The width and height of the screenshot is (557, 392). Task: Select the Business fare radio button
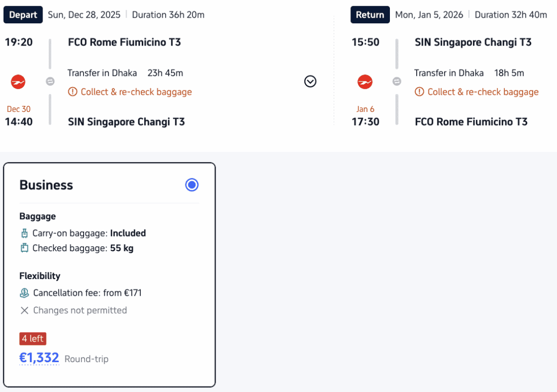coord(192,185)
